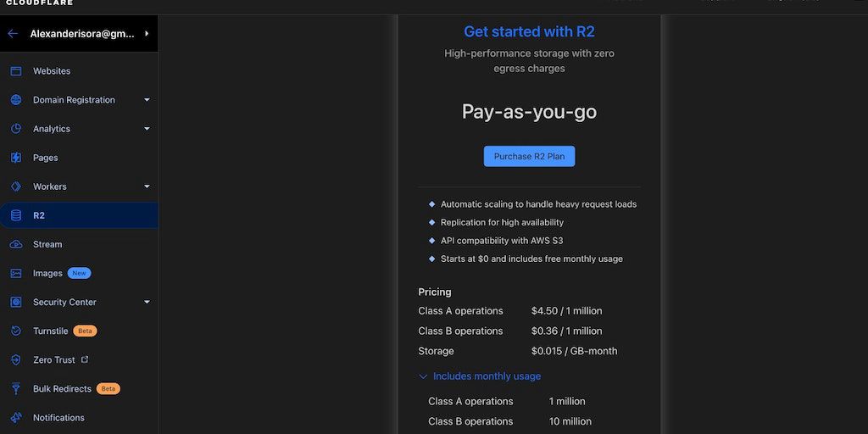Expand the Domain Registration submenu arrow
The image size is (868, 434).
click(147, 100)
